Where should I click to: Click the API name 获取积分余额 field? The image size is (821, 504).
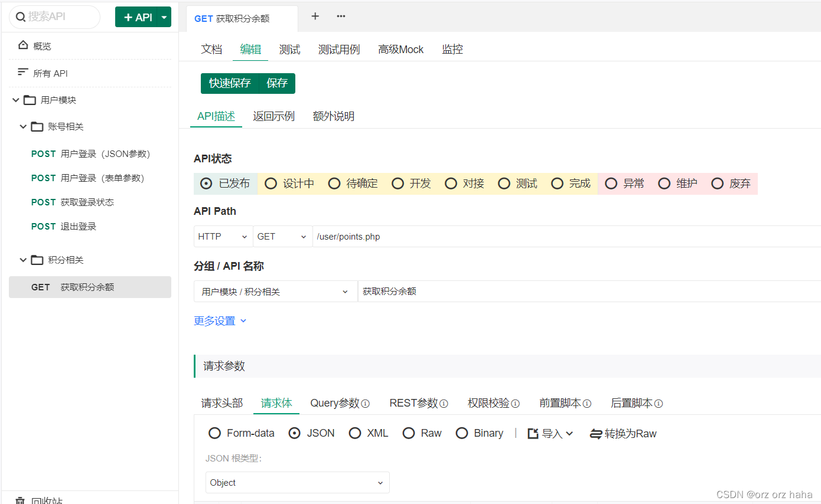589,292
